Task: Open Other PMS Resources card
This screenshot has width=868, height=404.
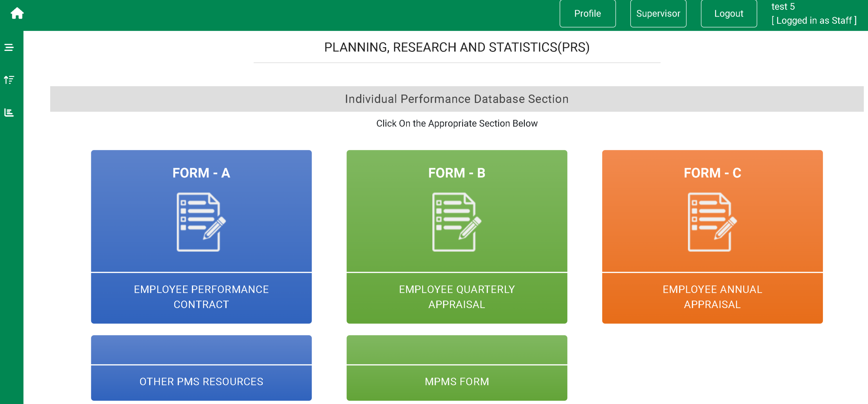Action: [x=201, y=382]
